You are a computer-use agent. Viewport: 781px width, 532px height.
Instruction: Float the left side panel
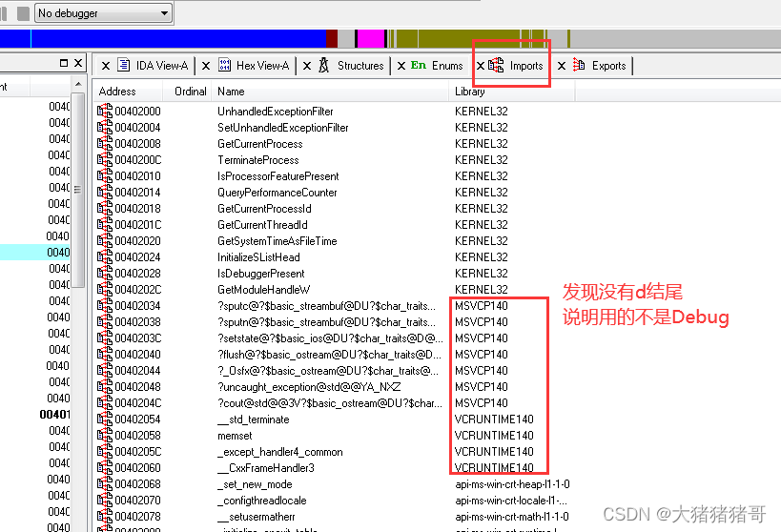[x=64, y=63]
